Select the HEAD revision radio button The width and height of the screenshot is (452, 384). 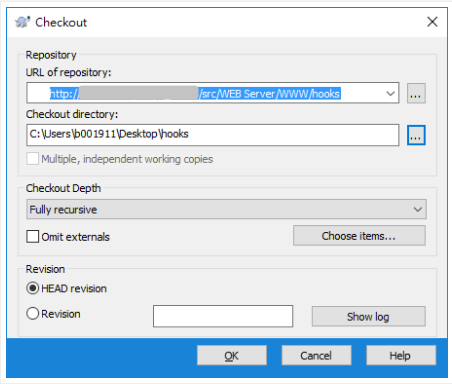[33, 288]
